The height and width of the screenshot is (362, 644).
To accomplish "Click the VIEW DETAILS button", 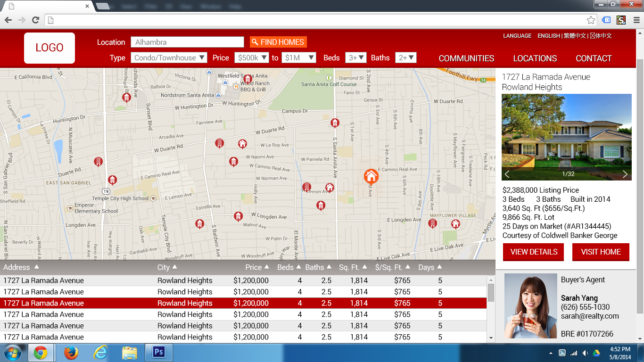I will tap(534, 252).
